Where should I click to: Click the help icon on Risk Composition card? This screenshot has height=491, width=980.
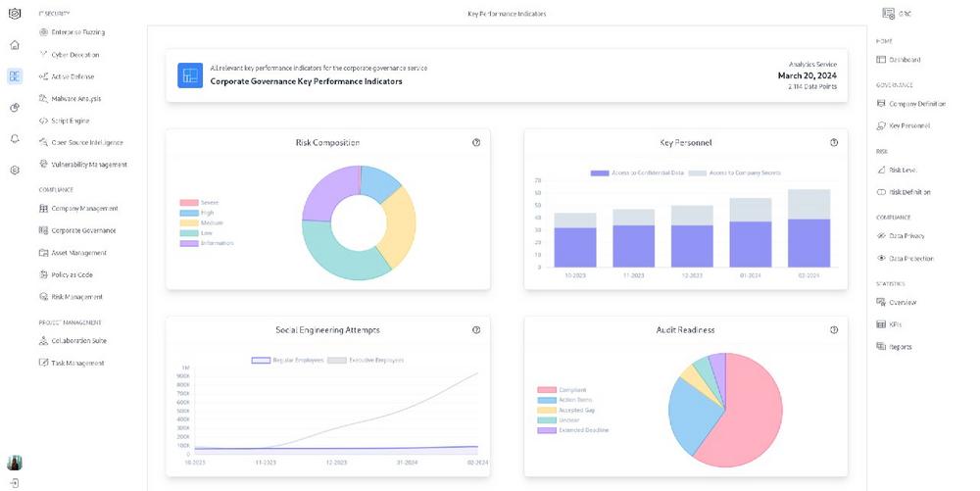(476, 142)
